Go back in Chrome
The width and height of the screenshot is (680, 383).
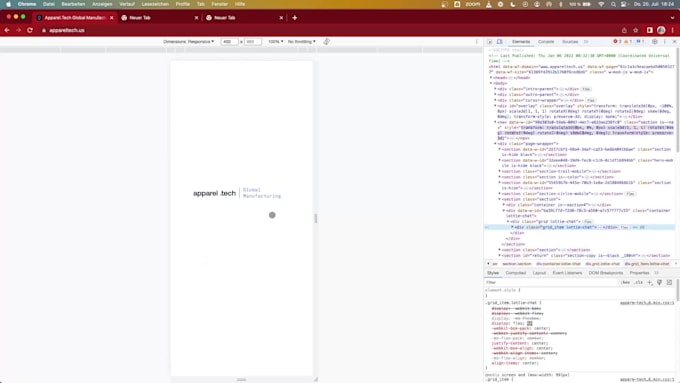tap(7, 30)
